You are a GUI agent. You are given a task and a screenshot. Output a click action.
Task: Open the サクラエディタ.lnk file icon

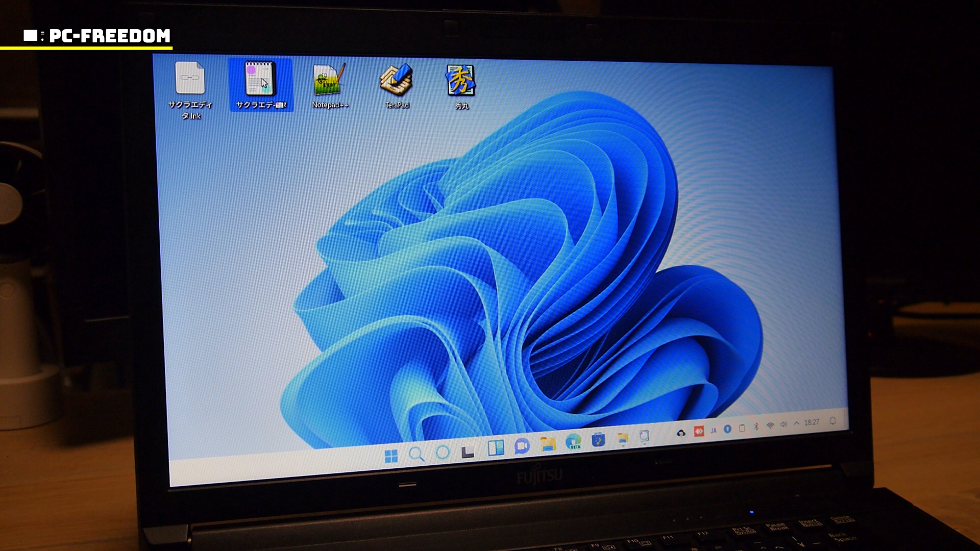[x=190, y=79]
